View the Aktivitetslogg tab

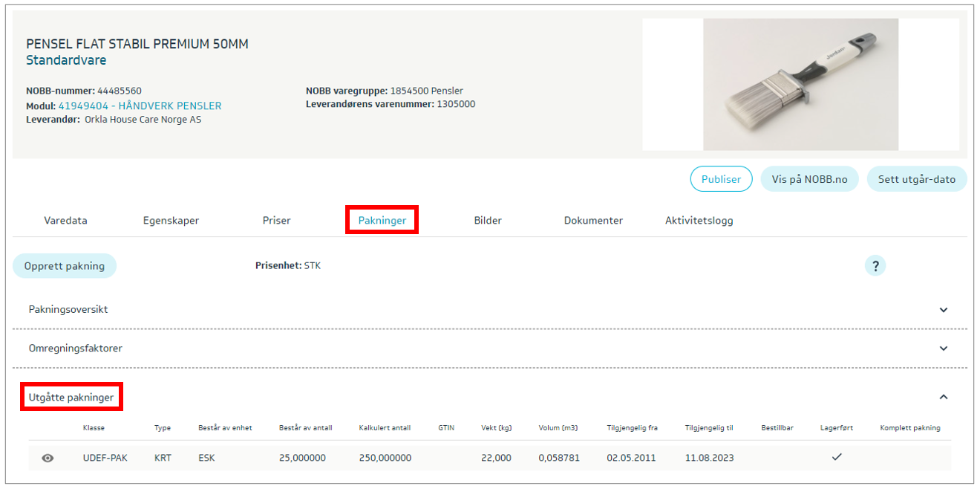pos(699,221)
